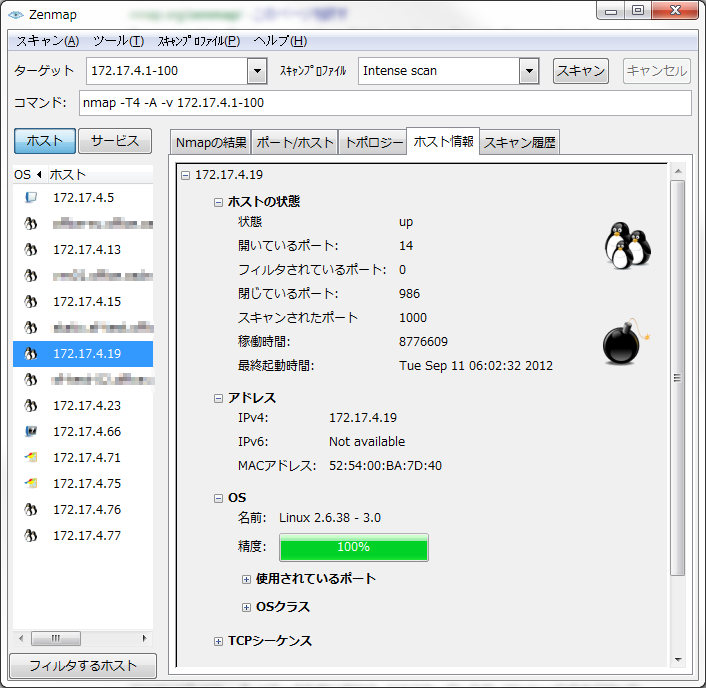The width and height of the screenshot is (706, 688).
Task: Click the コマンド input field
Action: pos(385,103)
